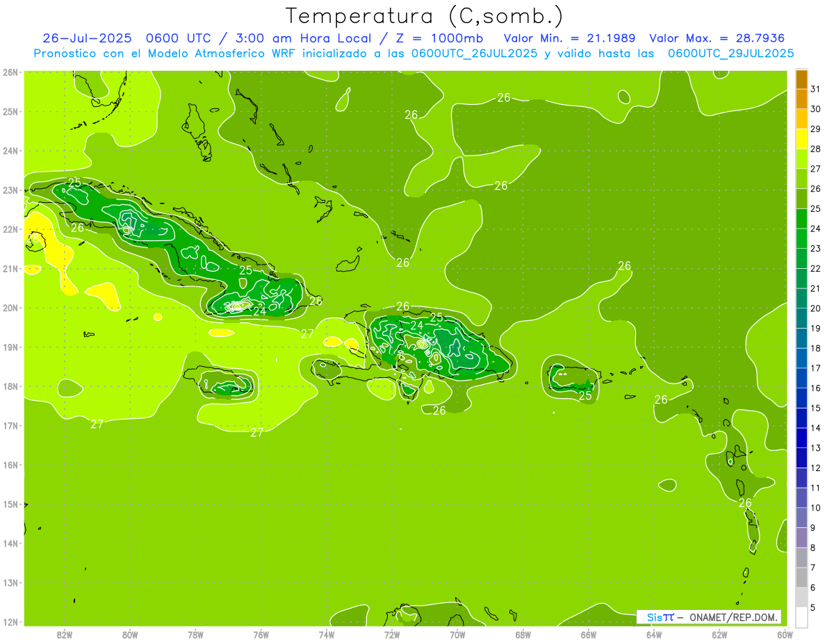Screen dimensions: 834x644
Task: Click valid-until time "0600UTC_29JUL2025"
Action: (730, 53)
